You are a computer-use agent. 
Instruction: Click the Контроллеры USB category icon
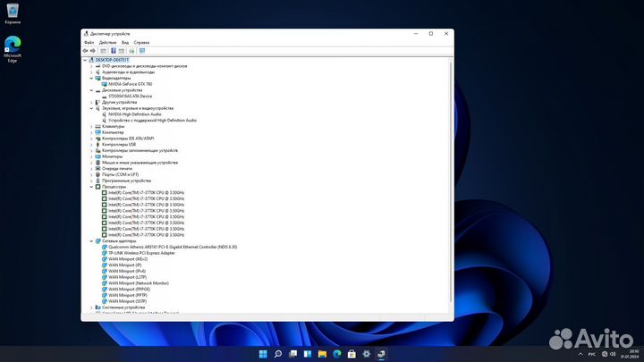(x=97, y=145)
